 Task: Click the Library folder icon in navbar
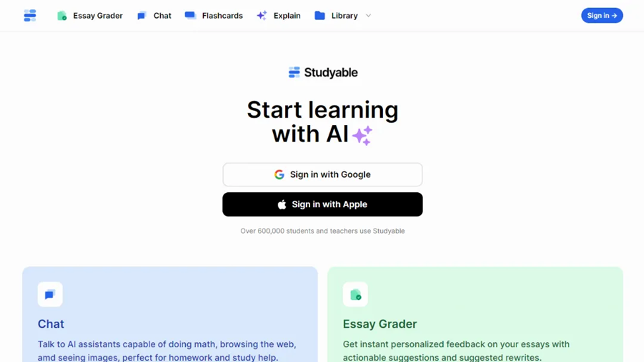pyautogui.click(x=319, y=16)
